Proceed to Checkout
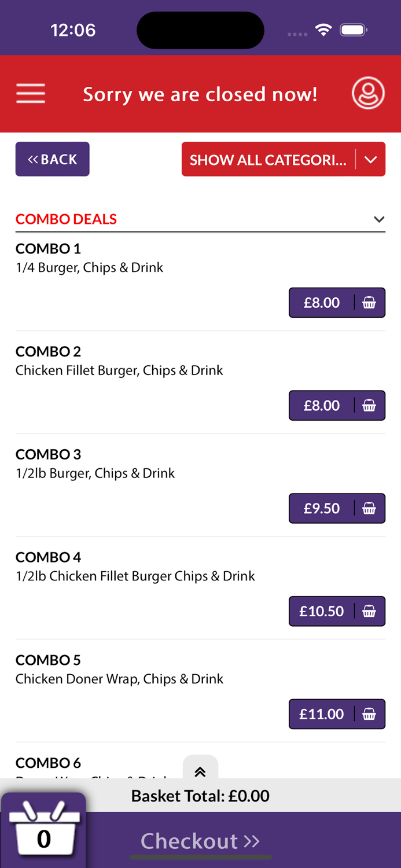 200,841
